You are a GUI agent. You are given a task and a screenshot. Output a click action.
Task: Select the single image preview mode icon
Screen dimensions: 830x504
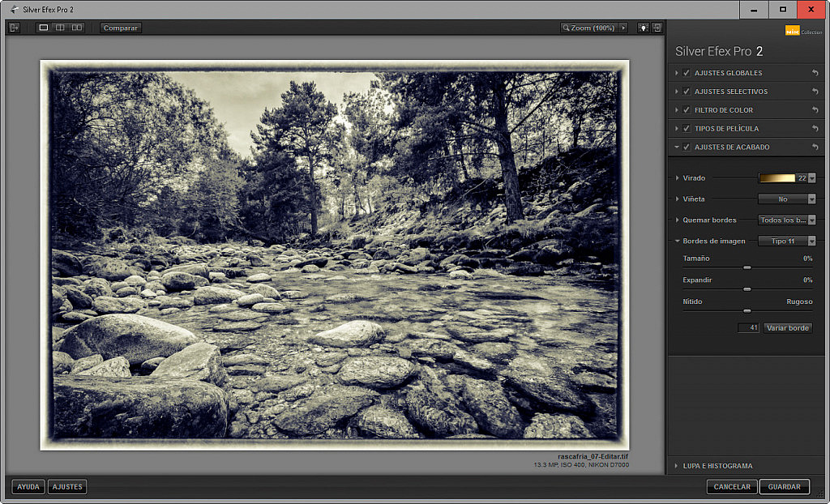coord(43,27)
